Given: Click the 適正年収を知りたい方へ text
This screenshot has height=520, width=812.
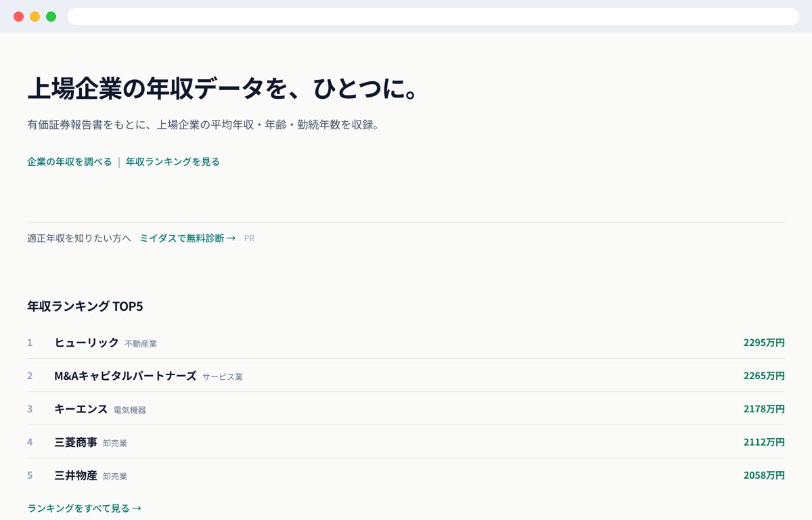Looking at the screenshot, I should coord(79,238).
